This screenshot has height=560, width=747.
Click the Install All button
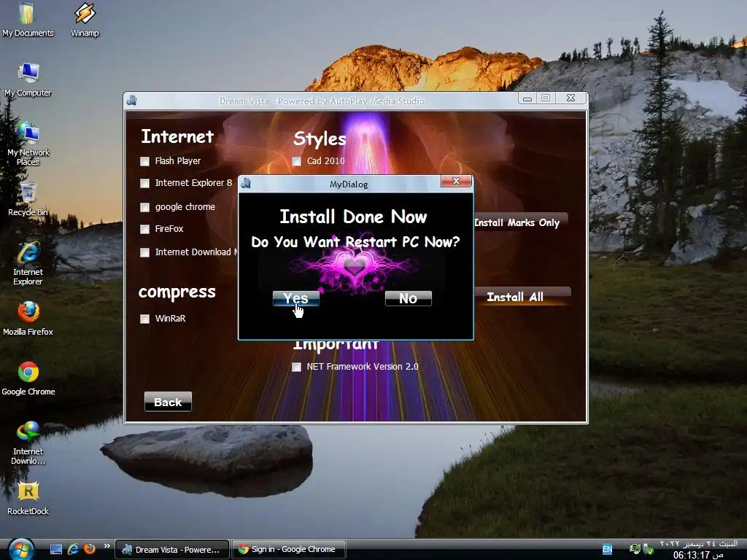click(522, 297)
